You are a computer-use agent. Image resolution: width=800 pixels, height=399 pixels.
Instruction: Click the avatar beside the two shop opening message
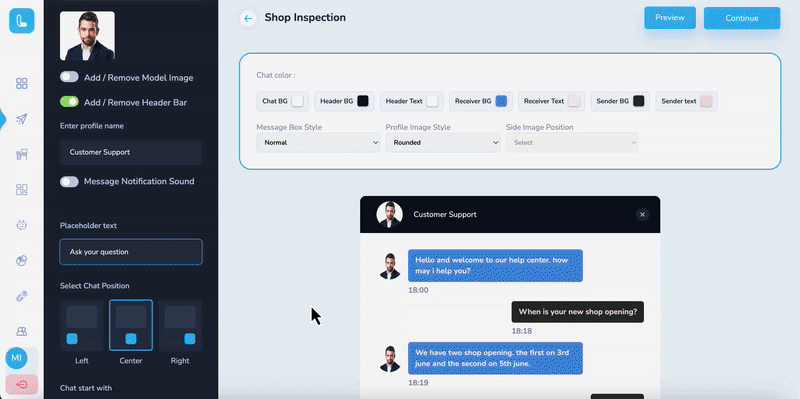click(390, 359)
